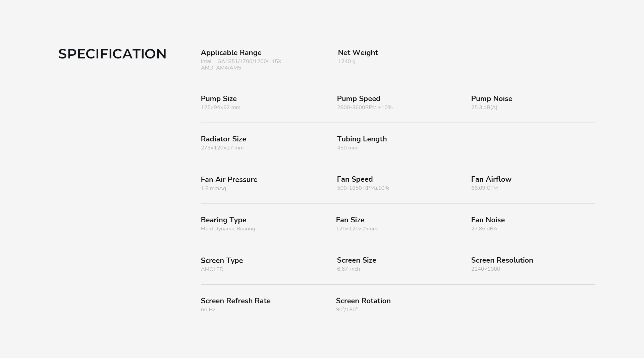Click the Screen Type heading
644x359 pixels.
[222, 261]
